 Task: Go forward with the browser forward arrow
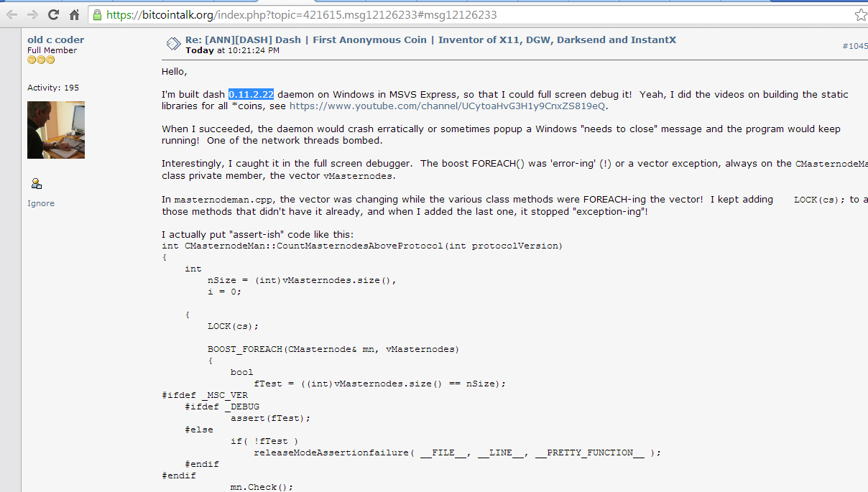[x=32, y=14]
